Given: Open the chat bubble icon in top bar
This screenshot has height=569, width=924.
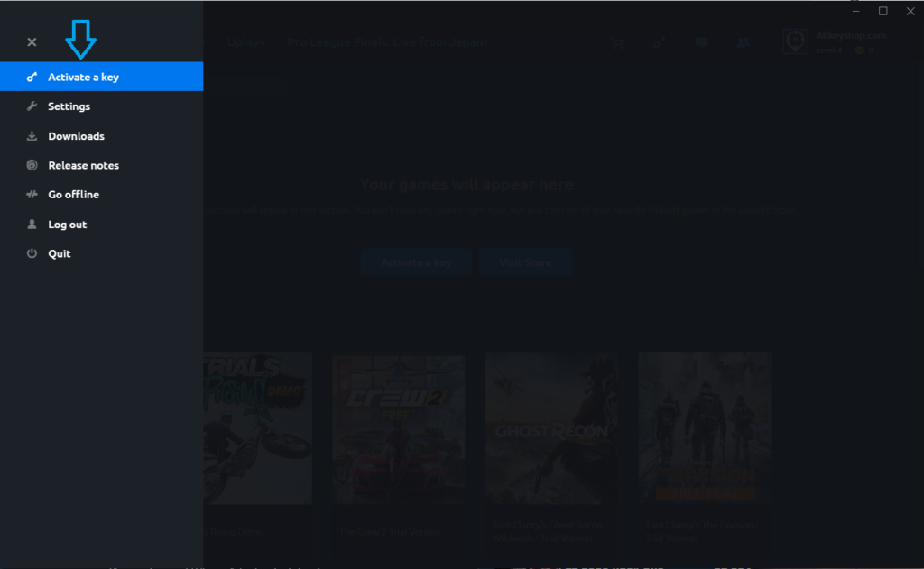Looking at the screenshot, I should pos(701,42).
